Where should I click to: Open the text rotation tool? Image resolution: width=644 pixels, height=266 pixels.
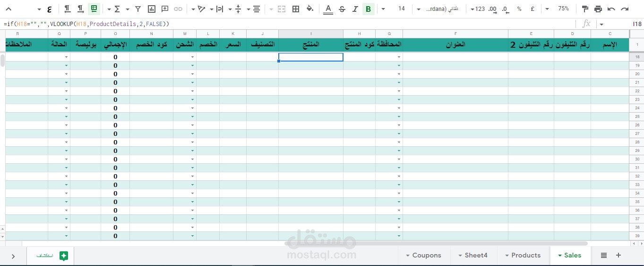202,9
